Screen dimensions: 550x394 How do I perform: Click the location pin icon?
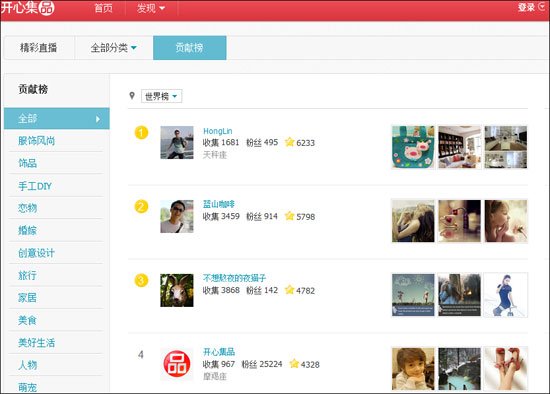point(132,96)
